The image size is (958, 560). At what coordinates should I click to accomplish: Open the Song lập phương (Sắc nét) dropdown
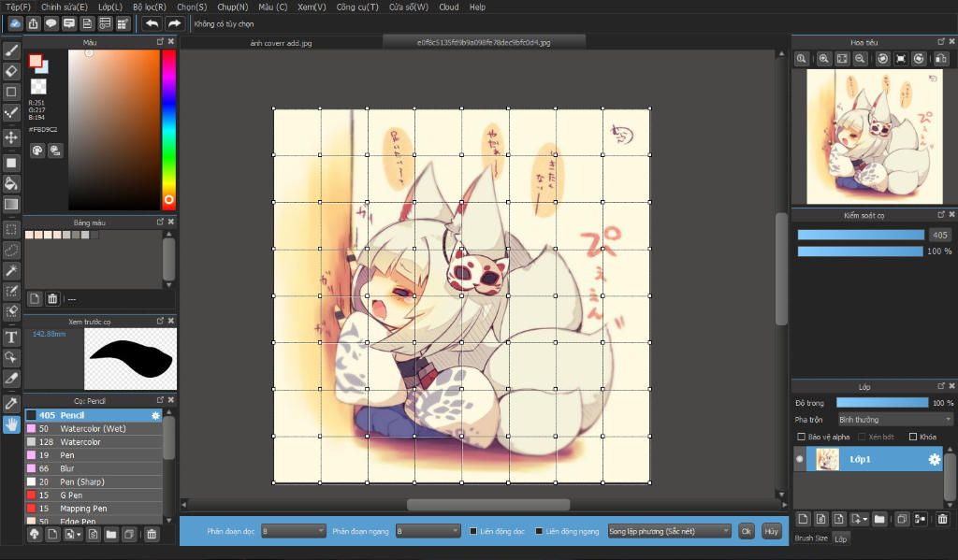click(669, 531)
